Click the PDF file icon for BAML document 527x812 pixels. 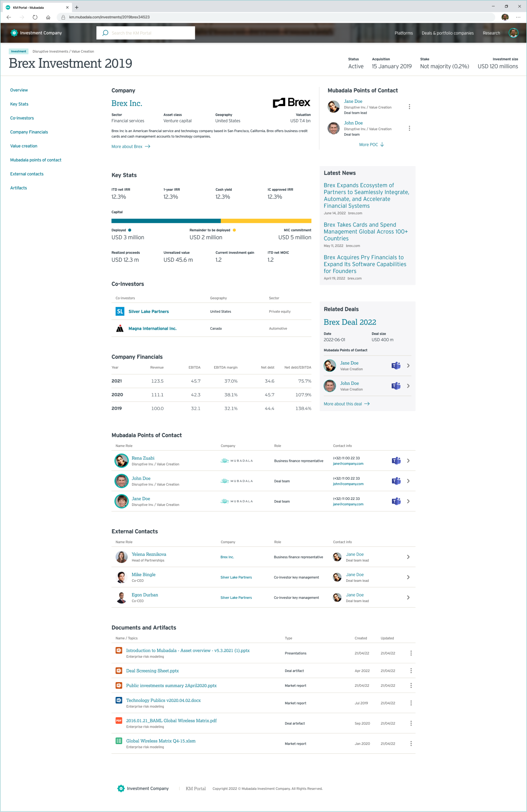pos(119,721)
